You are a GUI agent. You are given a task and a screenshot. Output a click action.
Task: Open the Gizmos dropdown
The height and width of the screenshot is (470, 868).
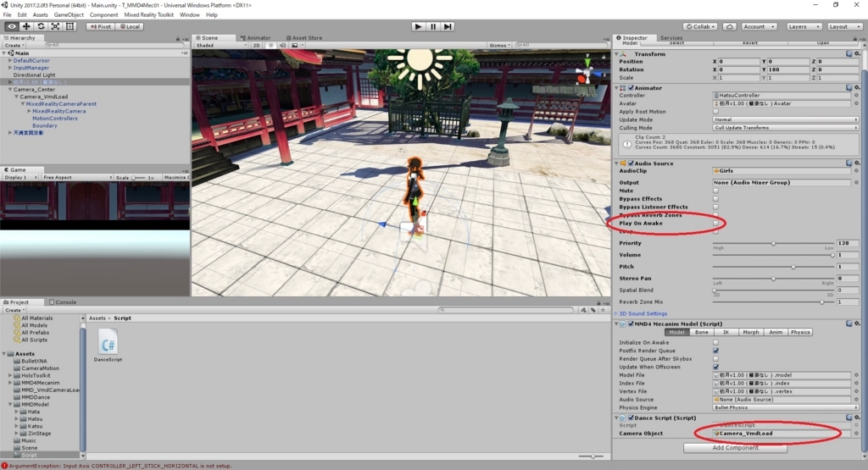(499, 46)
